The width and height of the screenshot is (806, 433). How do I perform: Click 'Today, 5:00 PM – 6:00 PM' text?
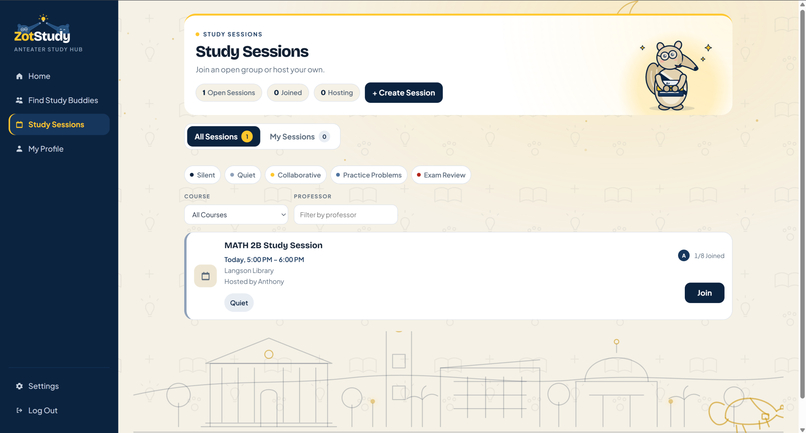click(x=264, y=260)
